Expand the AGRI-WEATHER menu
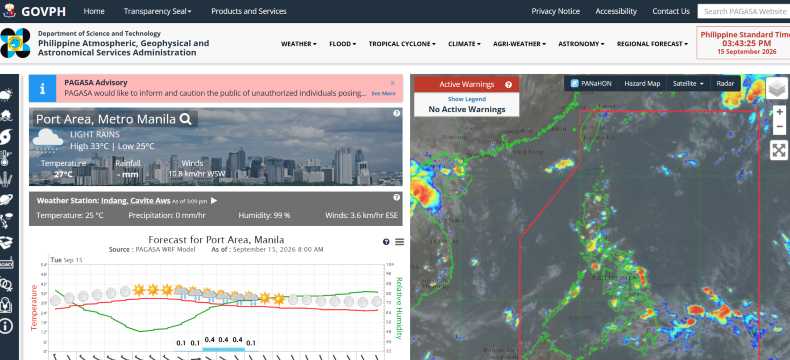This screenshot has height=360, width=790. click(519, 44)
